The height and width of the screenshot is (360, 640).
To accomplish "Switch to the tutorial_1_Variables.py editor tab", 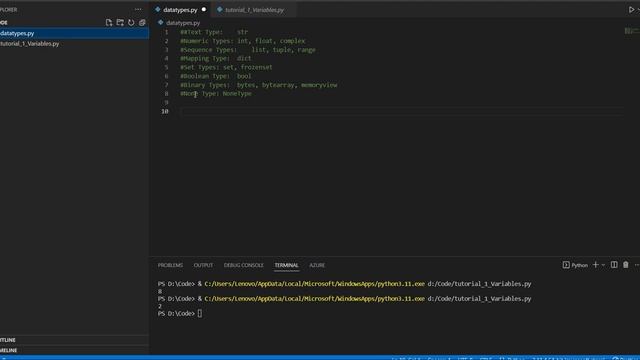I will tap(254, 10).
